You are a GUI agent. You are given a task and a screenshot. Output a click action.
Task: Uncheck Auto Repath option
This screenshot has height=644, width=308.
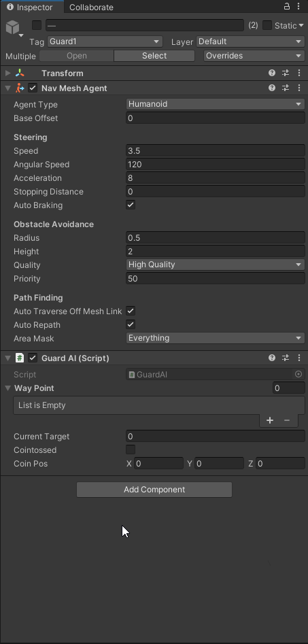coord(131,324)
